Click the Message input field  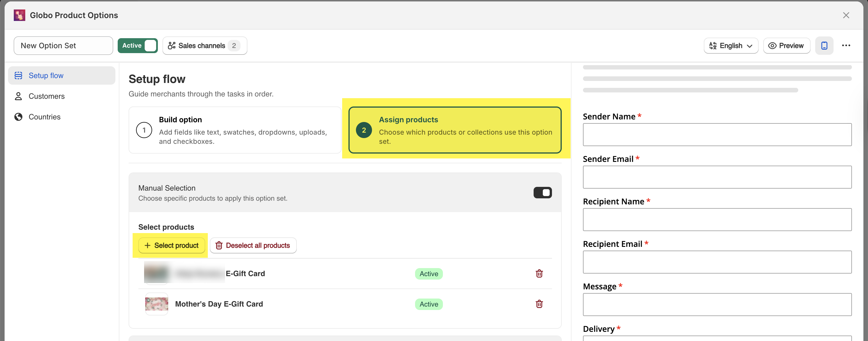[x=717, y=304]
